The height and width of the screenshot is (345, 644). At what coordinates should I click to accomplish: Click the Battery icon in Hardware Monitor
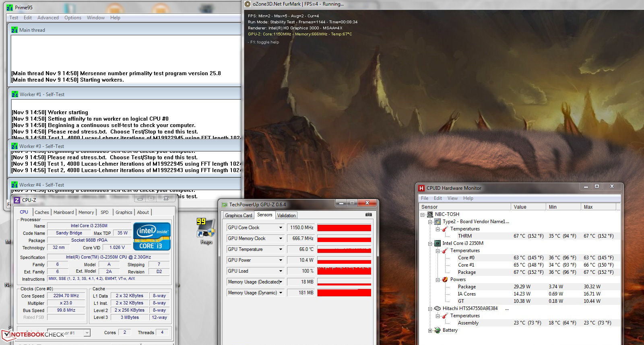438,330
